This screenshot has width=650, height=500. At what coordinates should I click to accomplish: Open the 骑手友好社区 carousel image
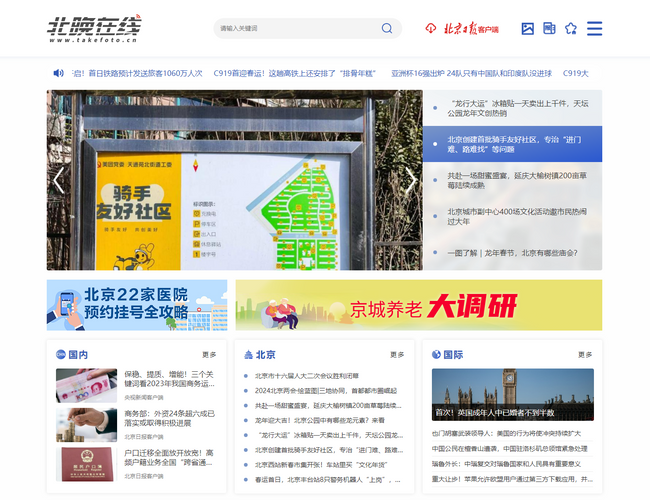click(x=235, y=180)
